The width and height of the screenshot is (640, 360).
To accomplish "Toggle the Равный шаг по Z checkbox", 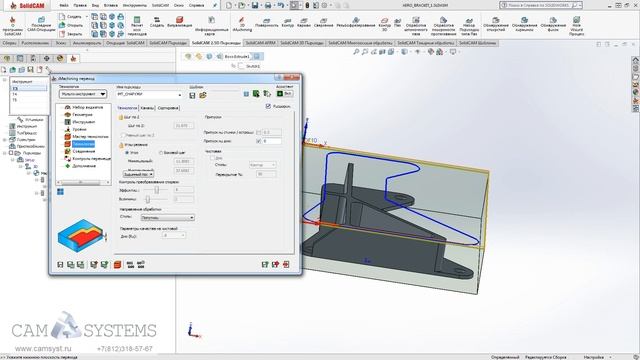I will point(122,135).
